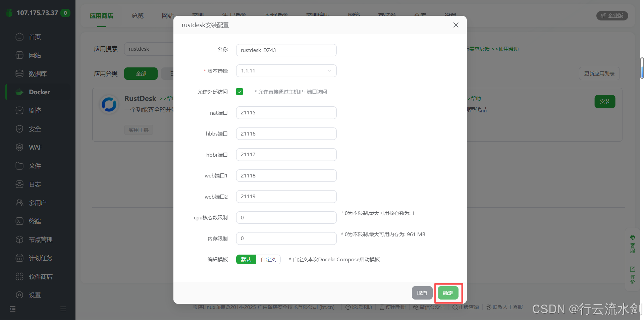Screen dimensions: 644x320
Task: Click the memory limit (内存限制) input field
Action: click(286, 238)
